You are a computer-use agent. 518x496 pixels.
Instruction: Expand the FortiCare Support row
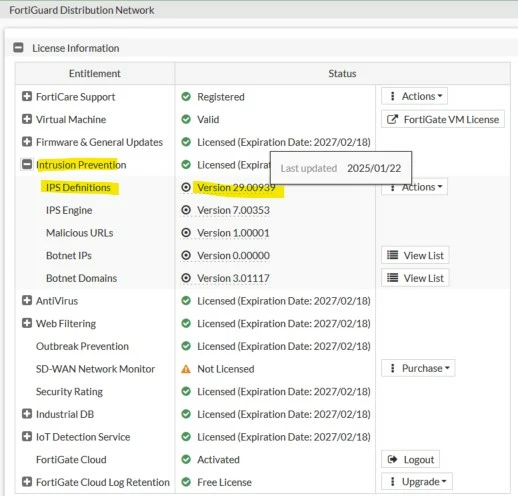[27, 96]
